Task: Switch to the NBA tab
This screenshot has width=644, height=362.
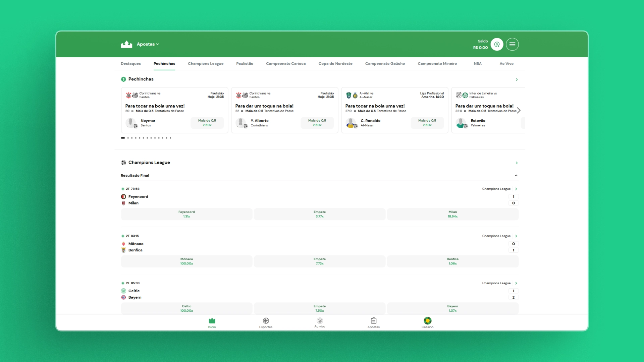Action: 478,64
